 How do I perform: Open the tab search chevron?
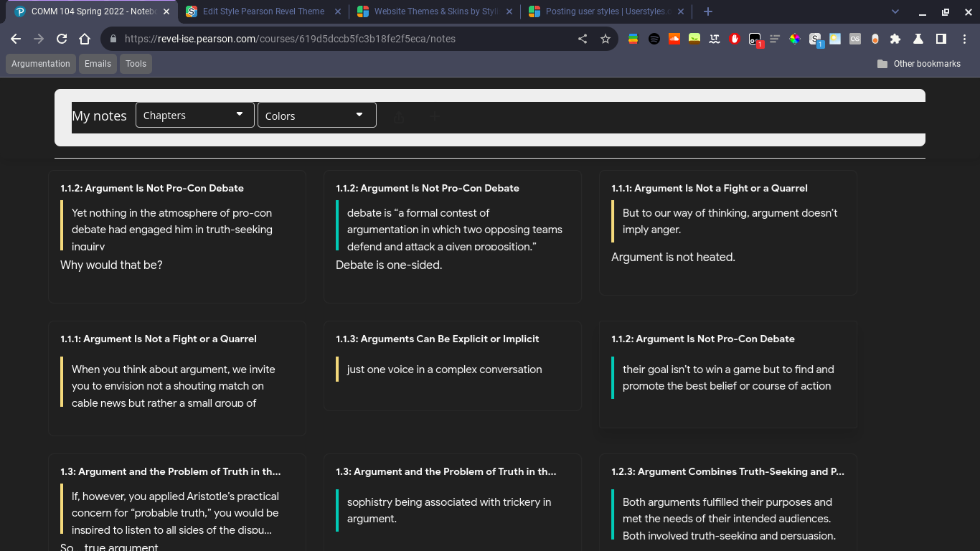point(895,11)
